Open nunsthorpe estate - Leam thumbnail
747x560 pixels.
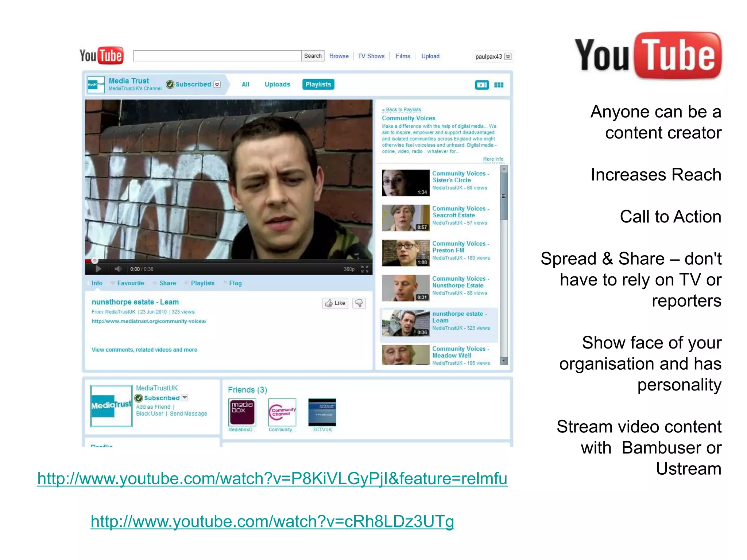coord(406,323)
